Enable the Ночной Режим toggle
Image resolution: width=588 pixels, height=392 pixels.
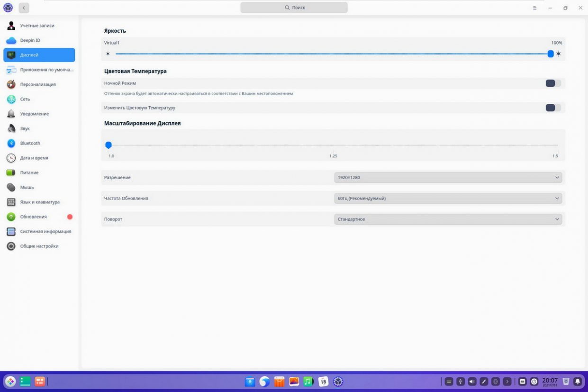tap(553, 83)
